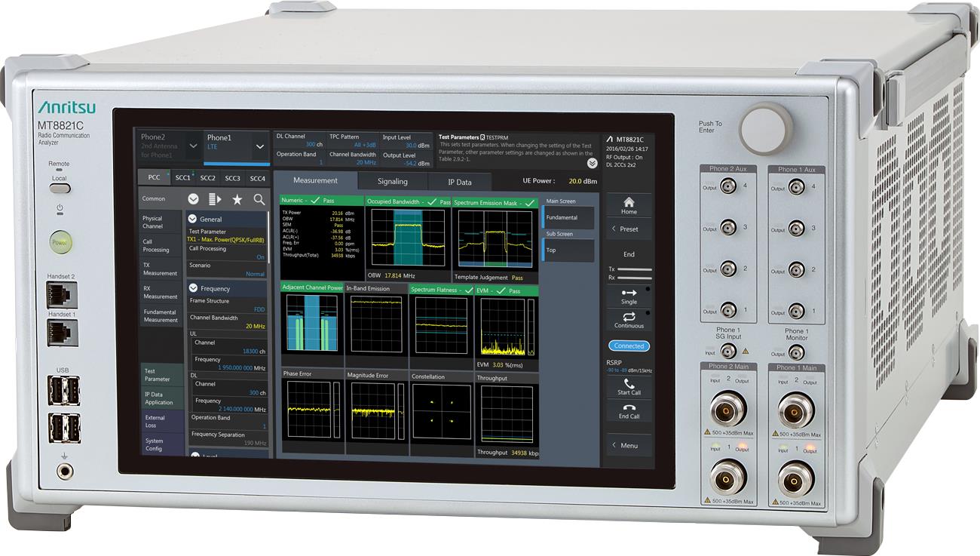Click the Home icon button
980x556 pixels.
(x=628, y=205)
